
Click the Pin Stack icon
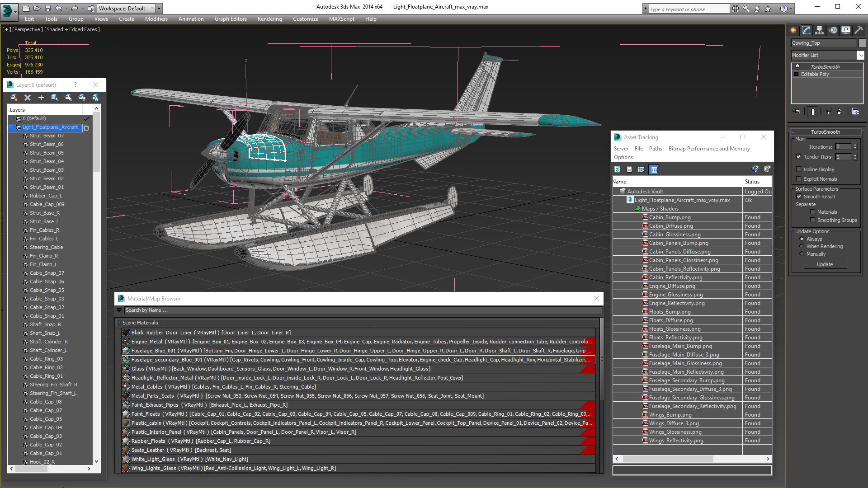tap(797, 111)
